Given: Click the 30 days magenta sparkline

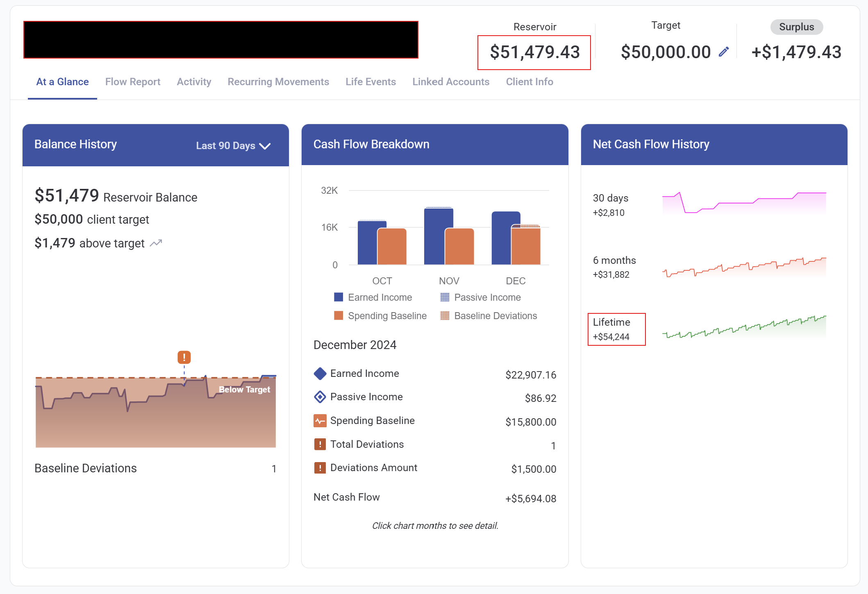Looking at the screenshot, I should coord(744,203).
